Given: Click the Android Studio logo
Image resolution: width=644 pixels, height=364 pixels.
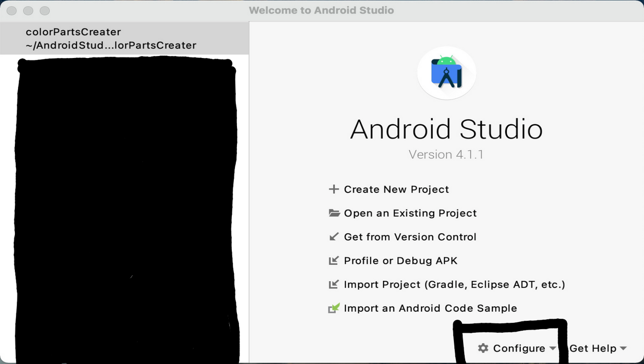Looking at the screenshot, I should tap(447, 73).
